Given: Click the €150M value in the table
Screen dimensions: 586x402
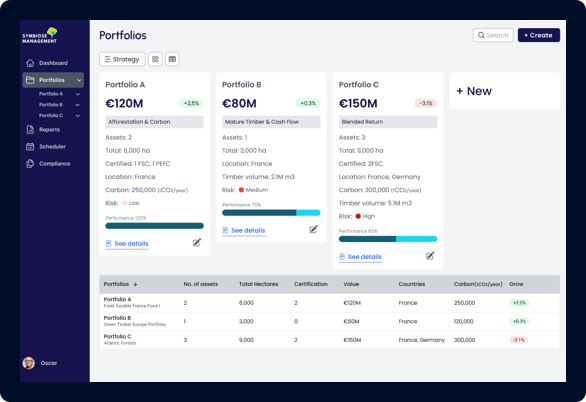Looking at the screenshot, I should [x=352, y=340].
